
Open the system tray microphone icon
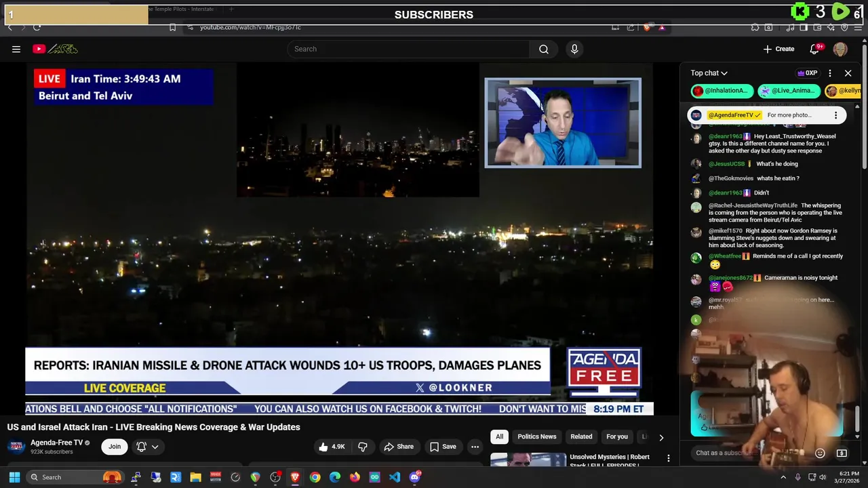click(x=797, y=477)
